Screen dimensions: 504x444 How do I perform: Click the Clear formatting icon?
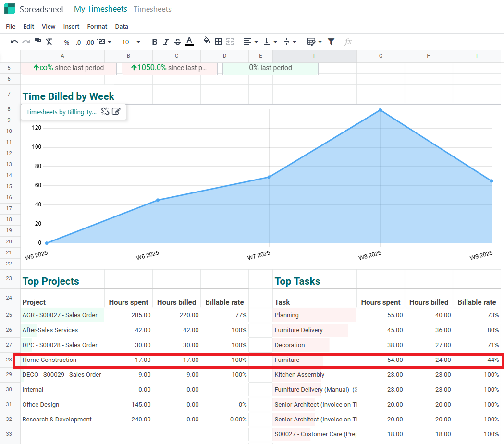click(49, 42)
